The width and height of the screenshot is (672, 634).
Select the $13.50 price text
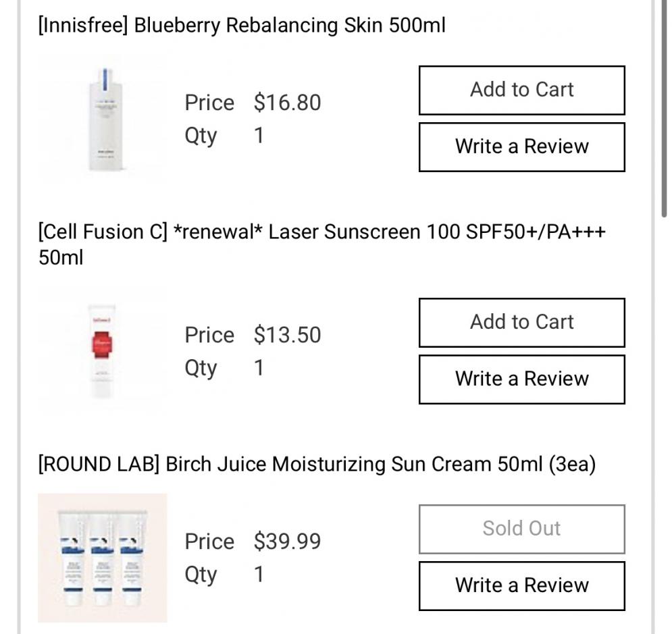pos(287,335)
